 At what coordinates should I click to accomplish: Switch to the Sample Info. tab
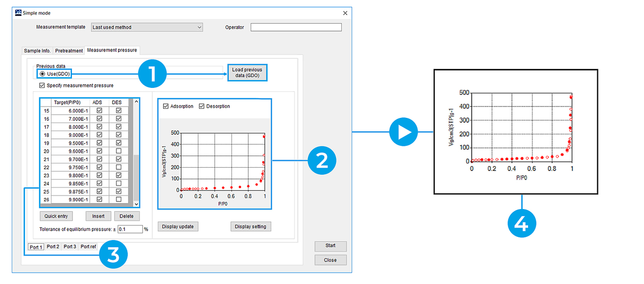[x=37, y=51]
